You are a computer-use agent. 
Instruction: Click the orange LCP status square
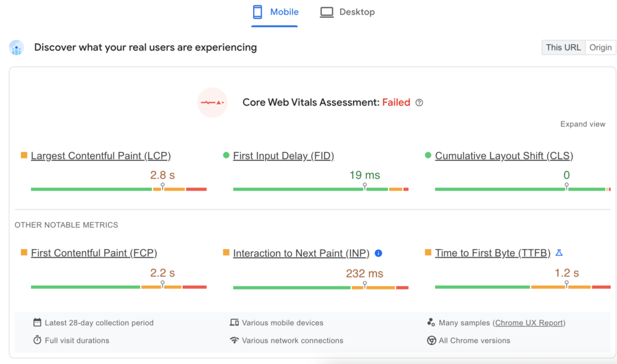(24, 155)
